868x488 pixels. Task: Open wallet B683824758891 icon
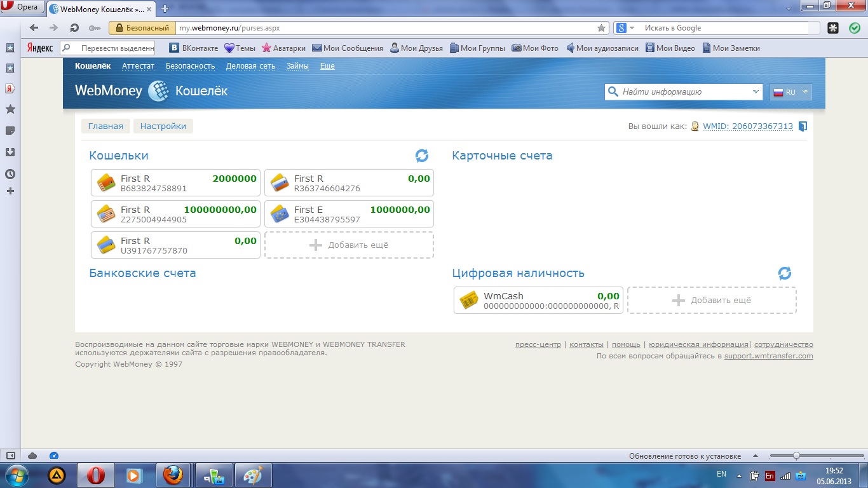106,183
